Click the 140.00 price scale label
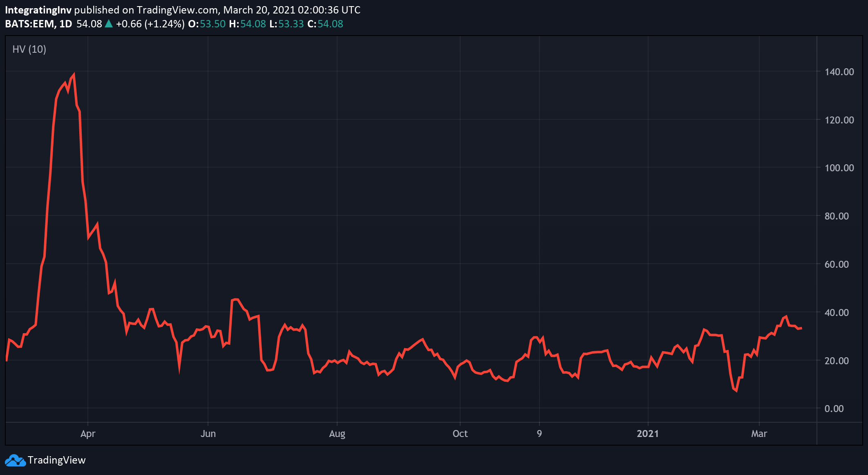The width and height of the screenshot is (868, 475). pyautogui.click(x=839, y=72)
